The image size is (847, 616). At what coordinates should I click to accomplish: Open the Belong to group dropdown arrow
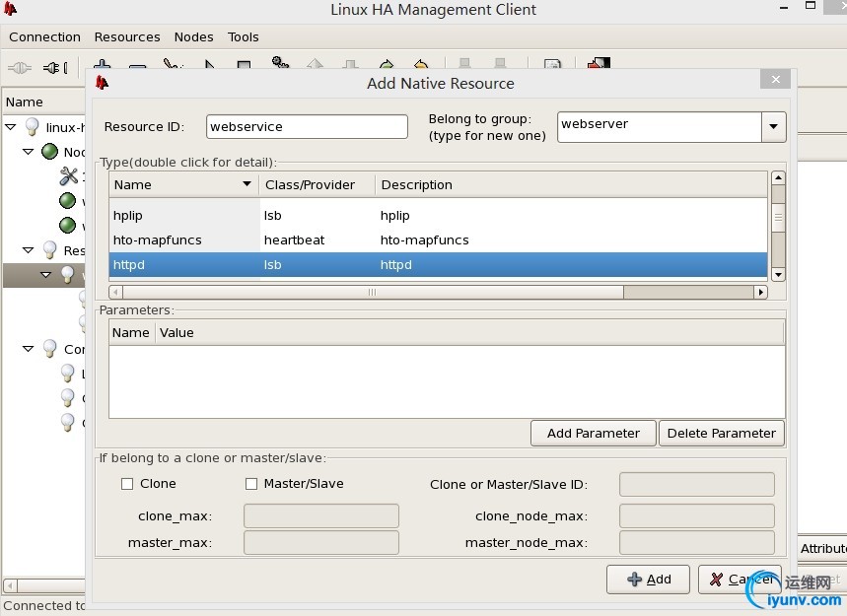pos(773,127)
